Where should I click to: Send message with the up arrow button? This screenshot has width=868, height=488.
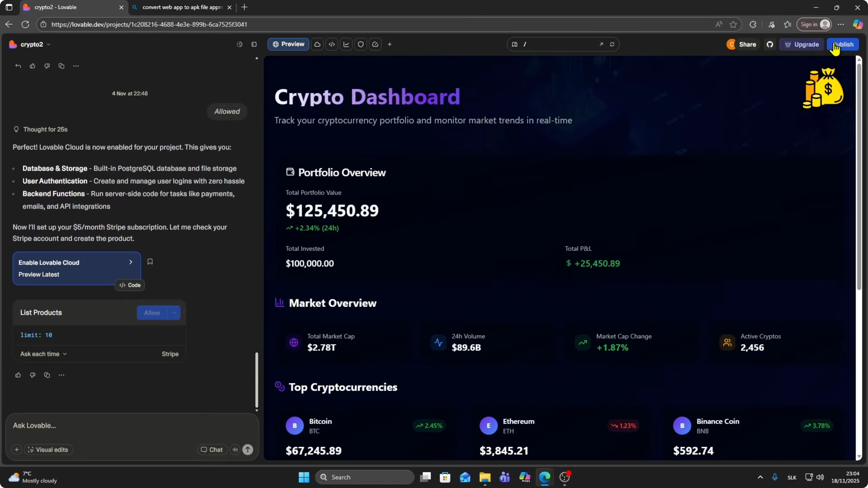248,450
